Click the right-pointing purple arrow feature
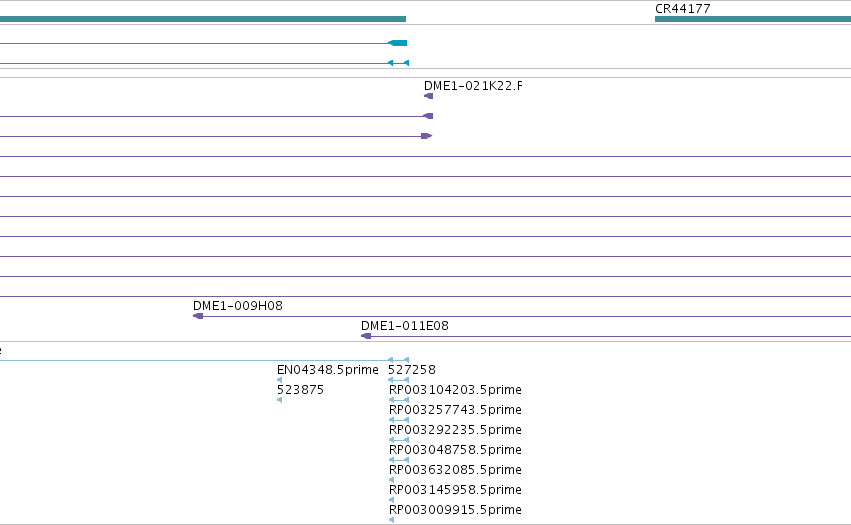Viewport: 851px width, 525px height. (427, 136)
